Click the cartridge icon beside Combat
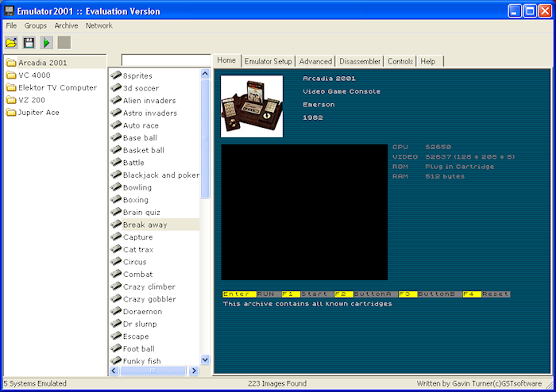 tap(116, 274)
